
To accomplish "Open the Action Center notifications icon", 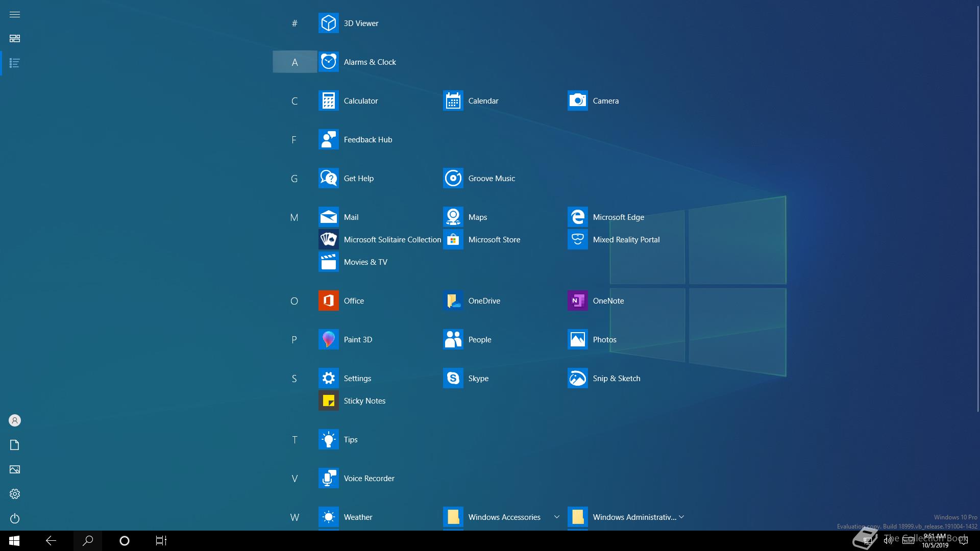I will click(964, 541).
